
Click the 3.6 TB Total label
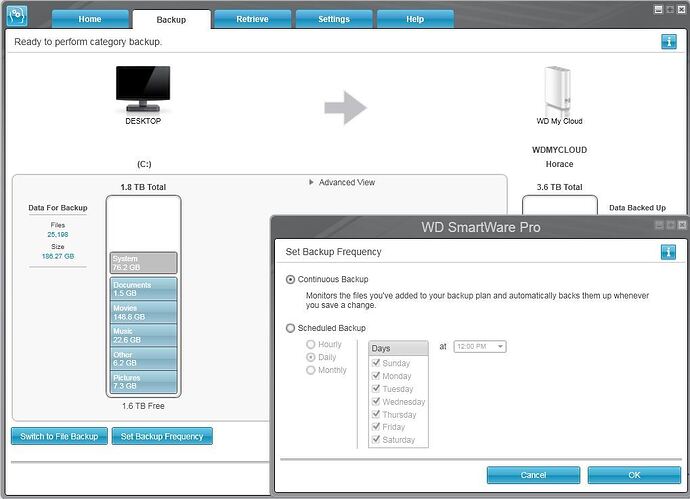click(x=559, y=187)
